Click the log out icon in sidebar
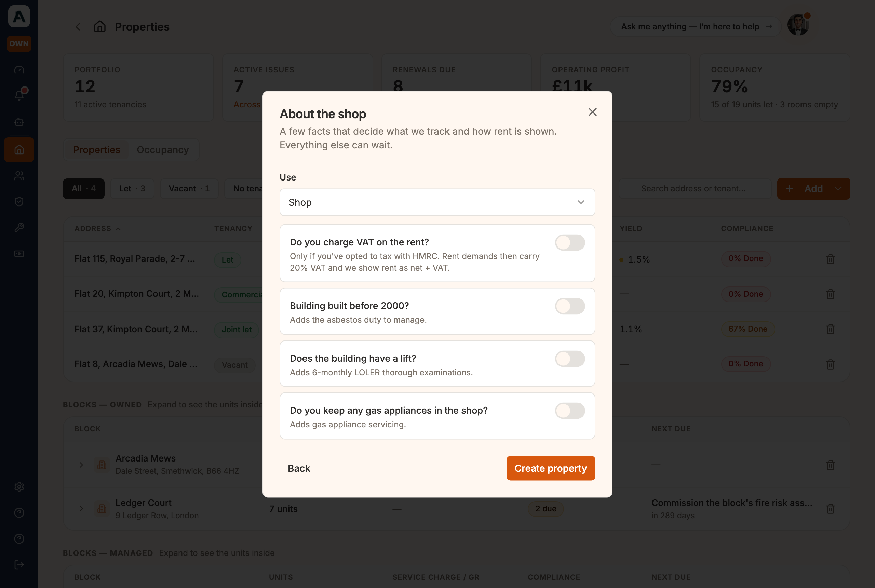The image size is (875, 588). pyautogui.click(x=19, y=565)
